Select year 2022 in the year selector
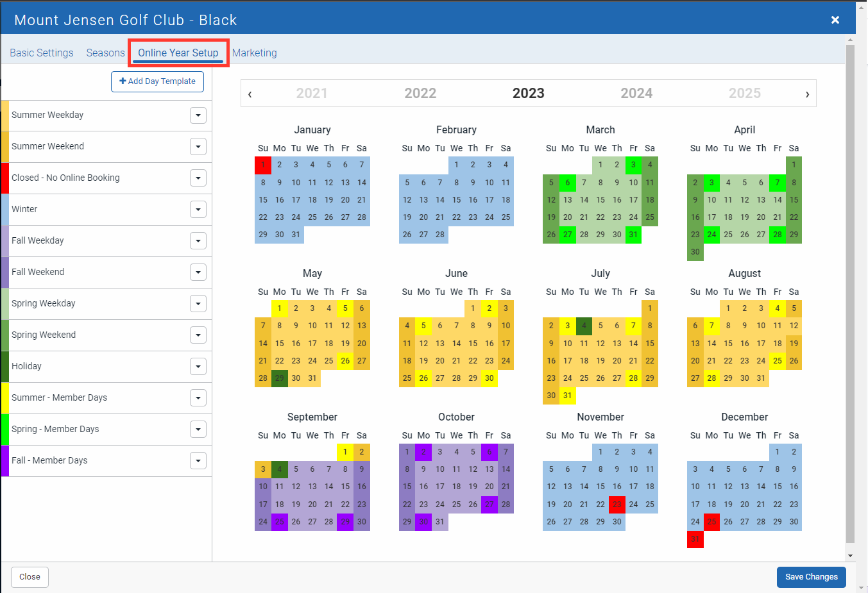868x593 pixels. click(x=420, y=94)
